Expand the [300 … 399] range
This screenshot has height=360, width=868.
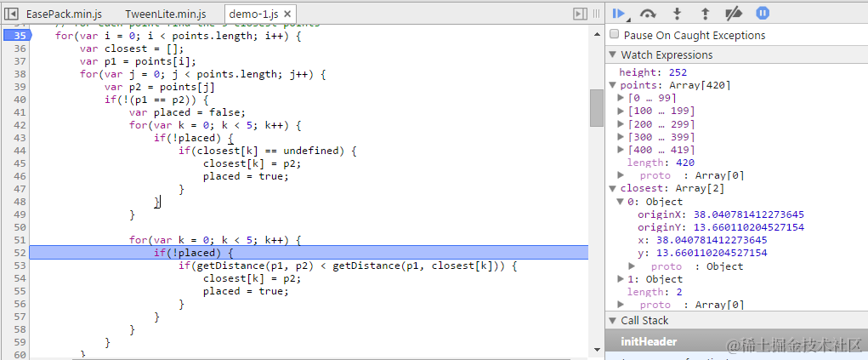click(x=621, y=137)
